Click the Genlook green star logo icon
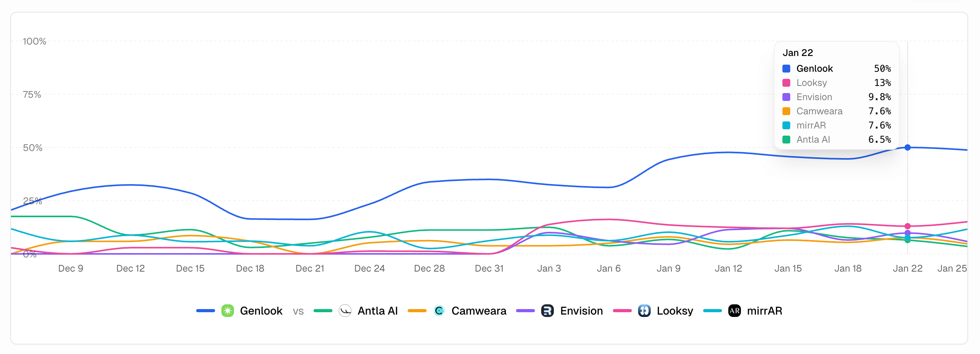 coord(228,311)
